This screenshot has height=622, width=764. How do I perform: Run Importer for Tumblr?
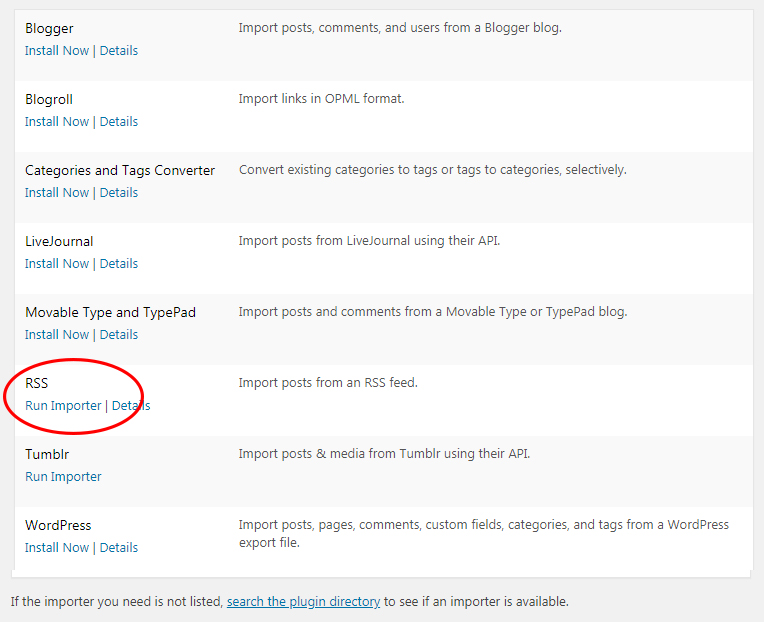(63, 477)
